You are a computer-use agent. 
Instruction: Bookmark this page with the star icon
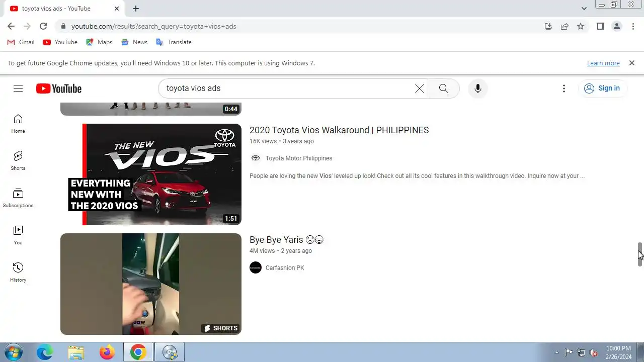coord(581,26)
